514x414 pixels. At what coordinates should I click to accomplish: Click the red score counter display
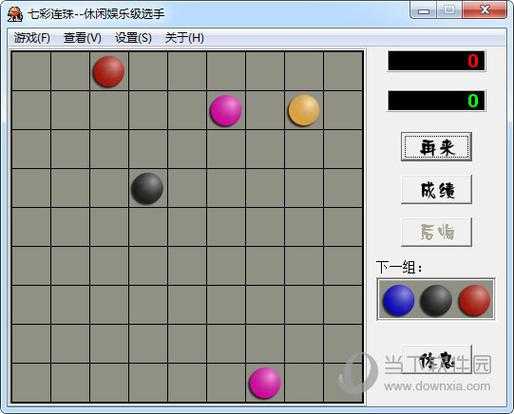point(436,61)
